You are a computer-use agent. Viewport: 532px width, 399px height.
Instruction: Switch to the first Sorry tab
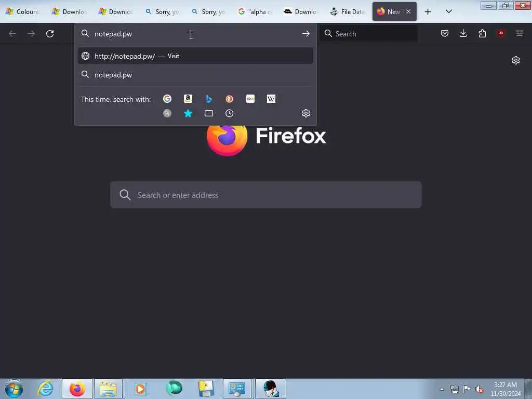pos(162,12)
